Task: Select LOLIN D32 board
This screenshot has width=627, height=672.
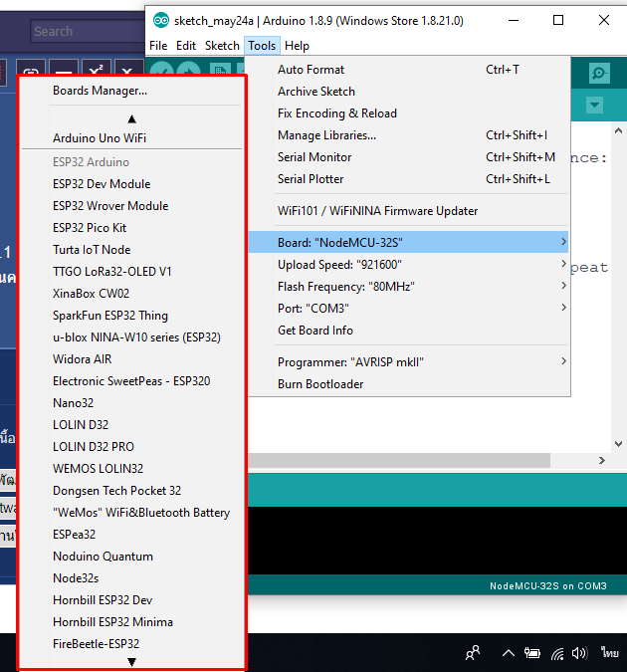Action: point(132,425)
